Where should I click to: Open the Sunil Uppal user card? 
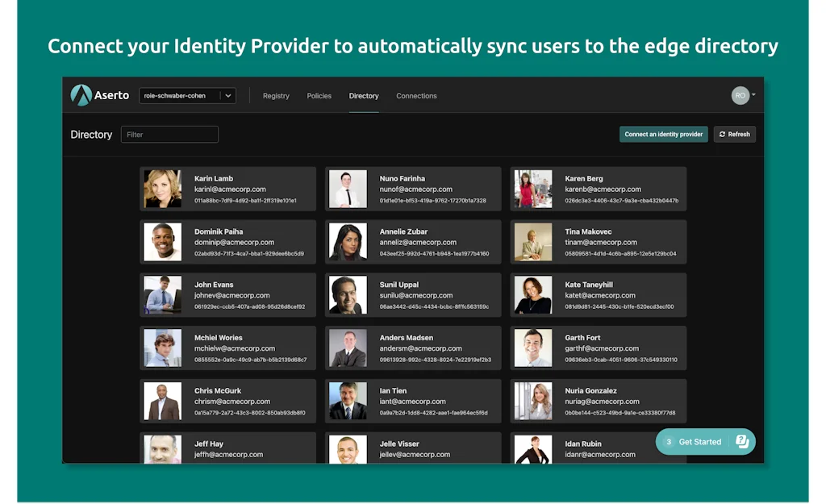pyautogui.click(x=413, y=295)
